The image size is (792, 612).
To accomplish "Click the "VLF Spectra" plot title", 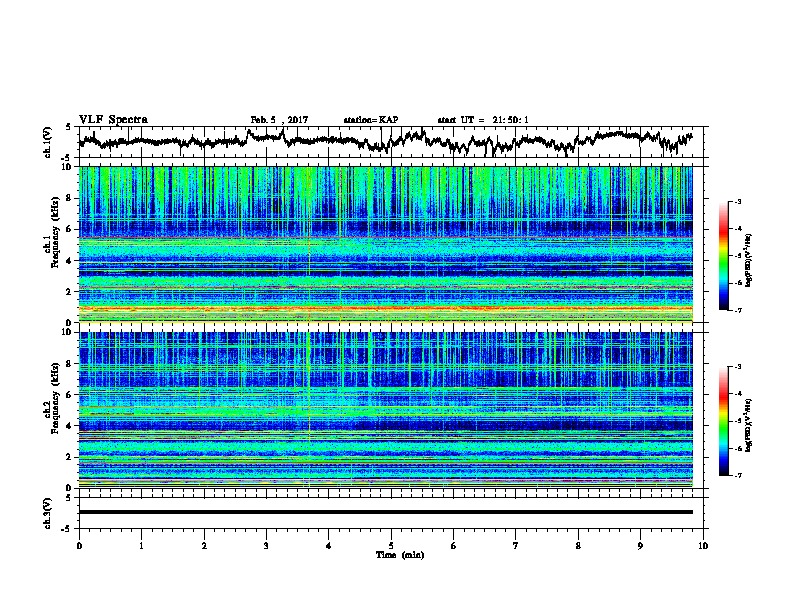I will (113, 120).
